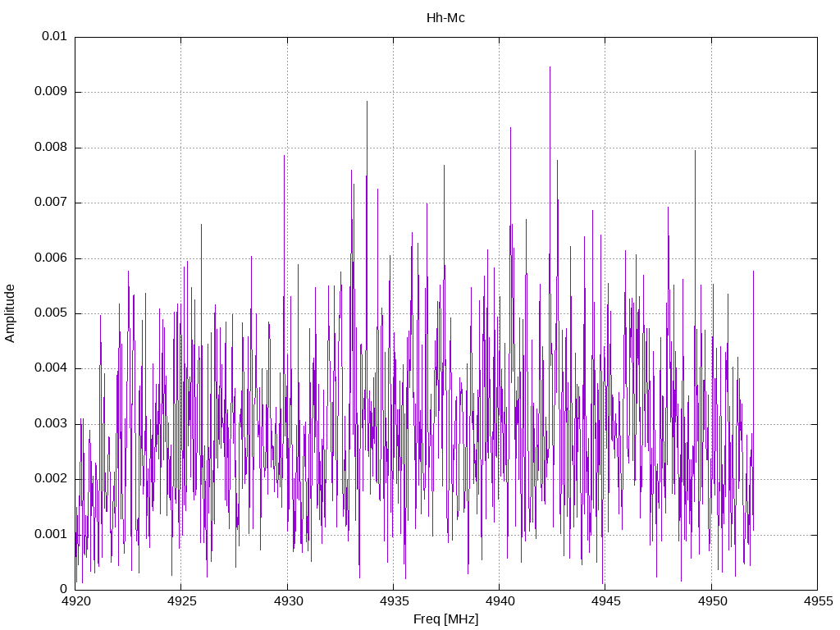Click the 4925 x-axis tick label
Viewport: 840px width, 630px height.
(x=181, y=601)
